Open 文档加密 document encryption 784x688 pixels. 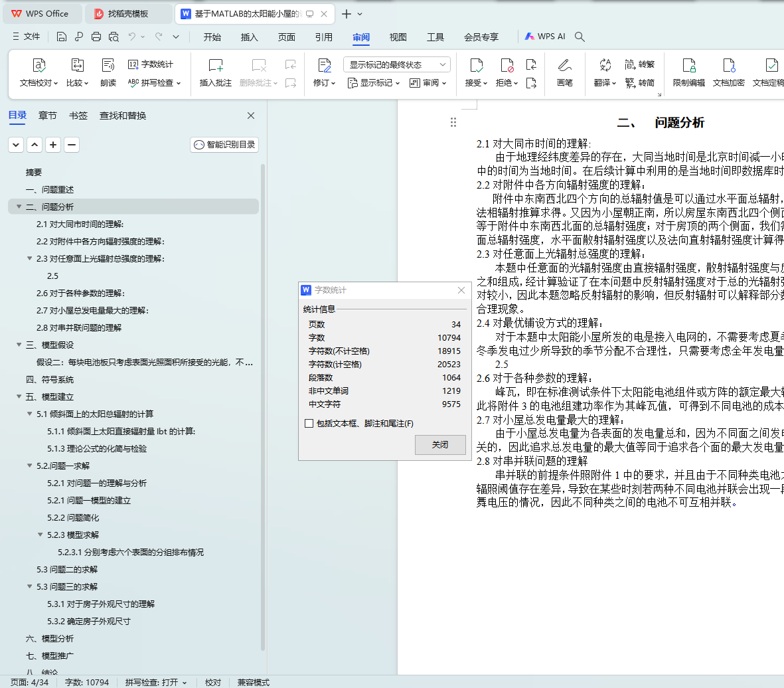[728, 72]
